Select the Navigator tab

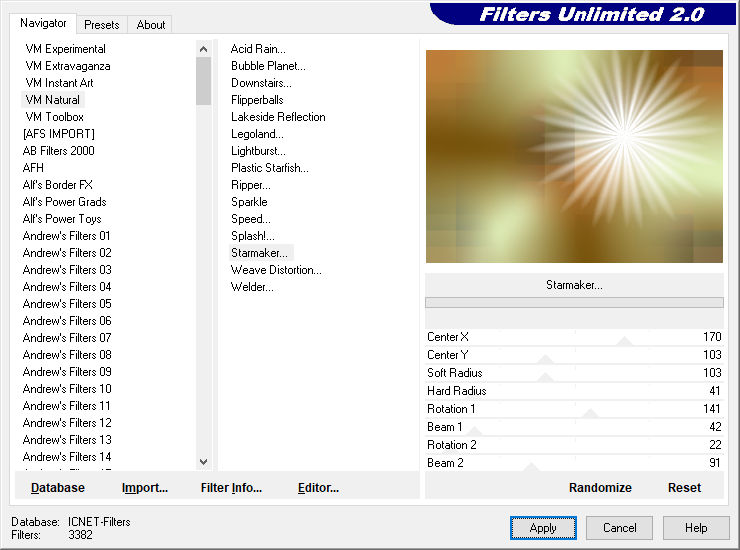pos(43,23)
